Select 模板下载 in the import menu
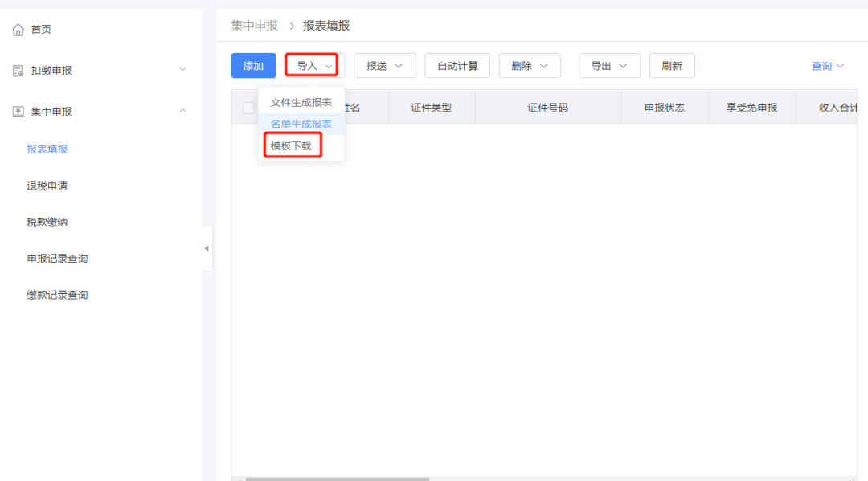Viewport: 868px width, 481px height. pos(291,146)
